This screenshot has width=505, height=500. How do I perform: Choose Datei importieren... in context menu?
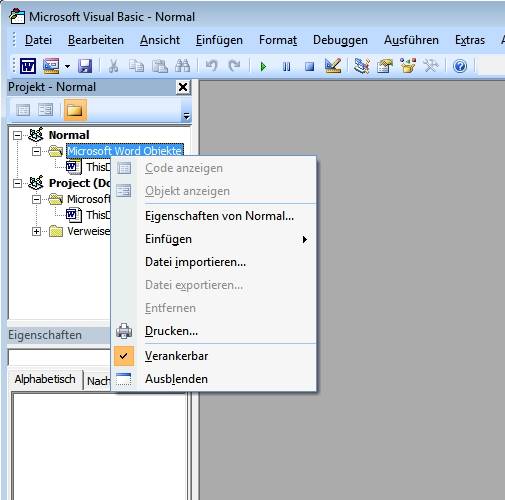pos(213,262)
